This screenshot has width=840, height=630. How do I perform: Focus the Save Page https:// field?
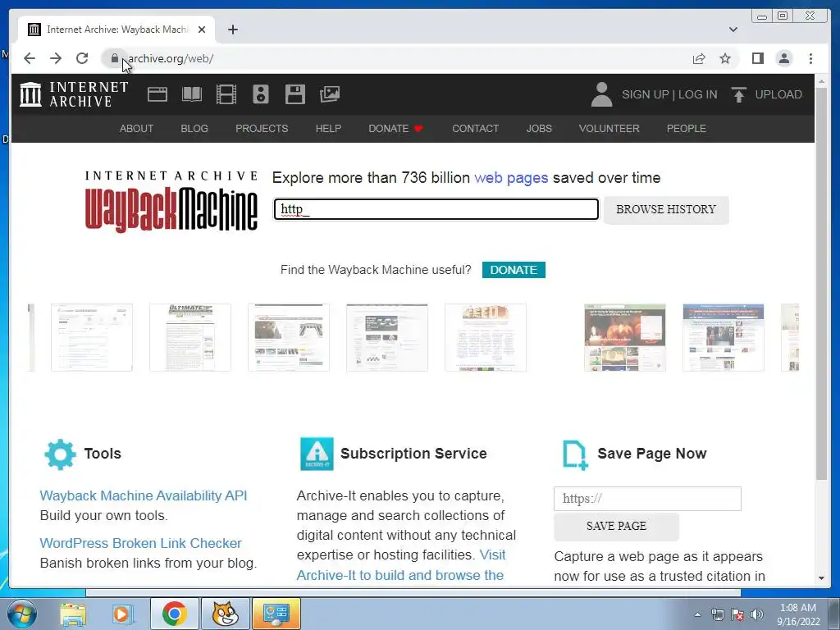pos(648,499)
